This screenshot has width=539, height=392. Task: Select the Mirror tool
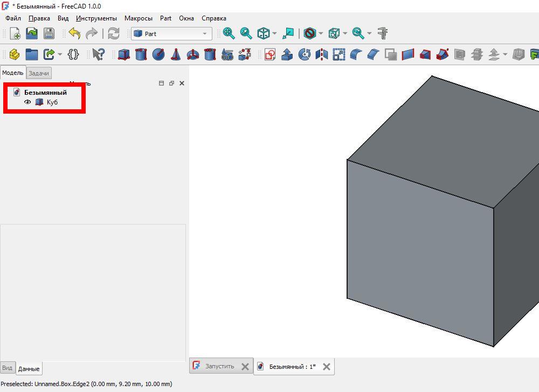click(322, 54)
